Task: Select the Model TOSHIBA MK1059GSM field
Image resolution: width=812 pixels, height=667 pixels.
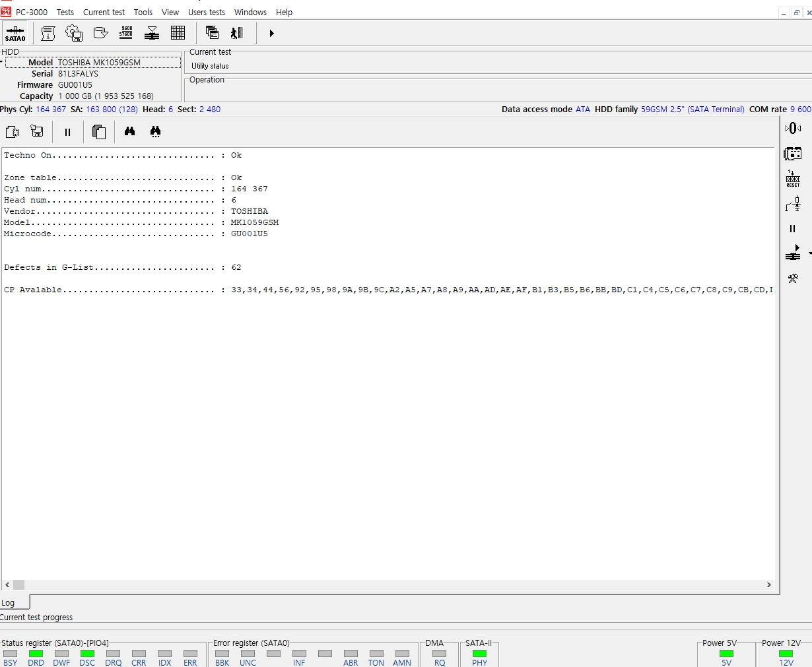Action: [93, 63]
